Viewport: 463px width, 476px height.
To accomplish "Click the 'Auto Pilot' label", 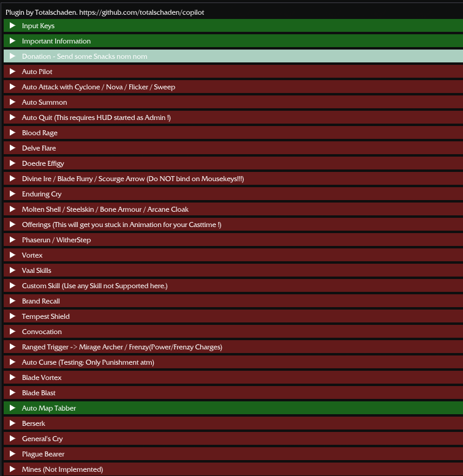I will [x=37, y=72].
